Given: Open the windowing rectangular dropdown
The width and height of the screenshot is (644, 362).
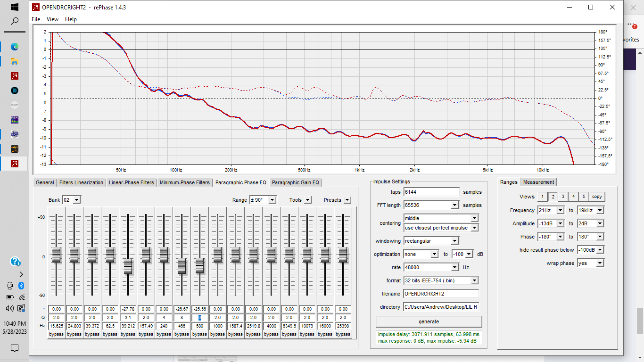Looking at the screenshot, I should point(454,241).
